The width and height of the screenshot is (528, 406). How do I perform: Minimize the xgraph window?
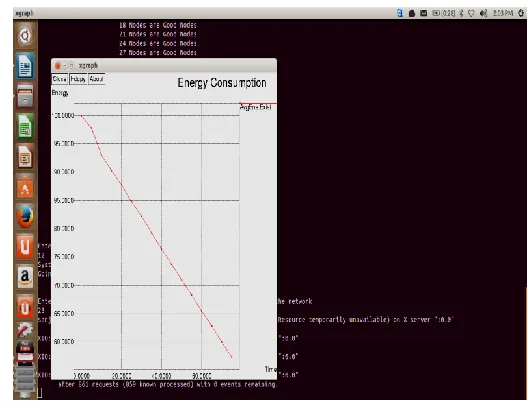[65, 65]
